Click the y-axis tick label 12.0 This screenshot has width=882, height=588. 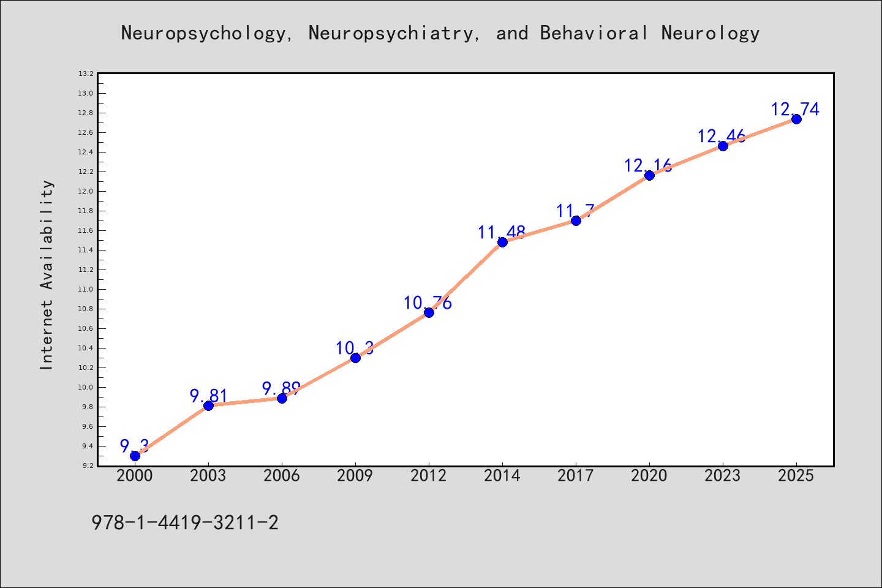pos(86,191)
